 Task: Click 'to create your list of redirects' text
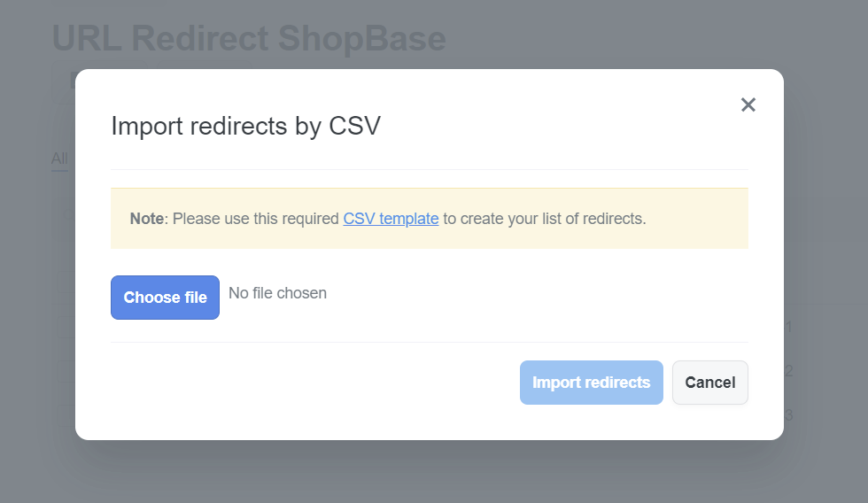[545, 219]
